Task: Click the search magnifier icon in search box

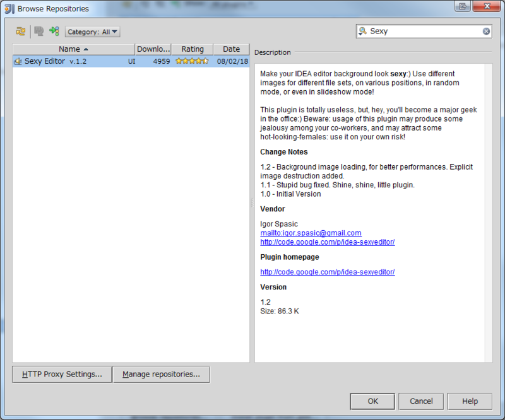Action: 362,31
